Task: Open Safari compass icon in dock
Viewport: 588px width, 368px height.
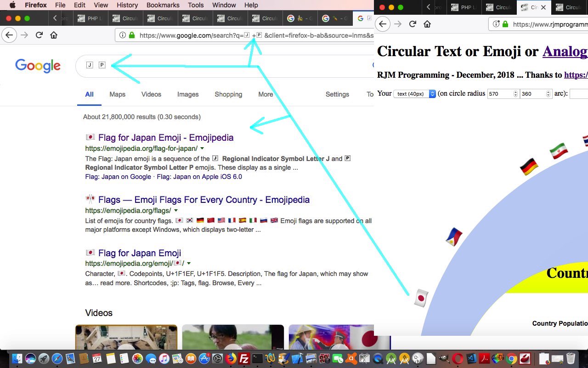Action: click(57, 358)
